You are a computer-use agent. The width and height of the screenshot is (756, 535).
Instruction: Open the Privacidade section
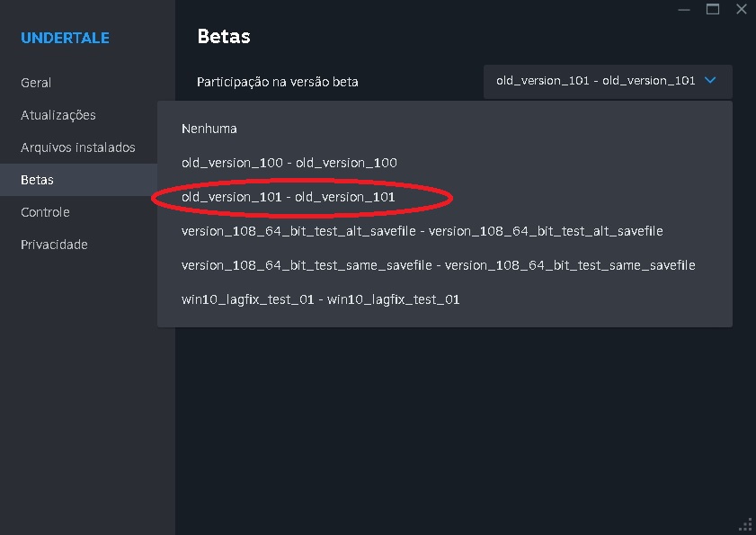pos(54,245)
